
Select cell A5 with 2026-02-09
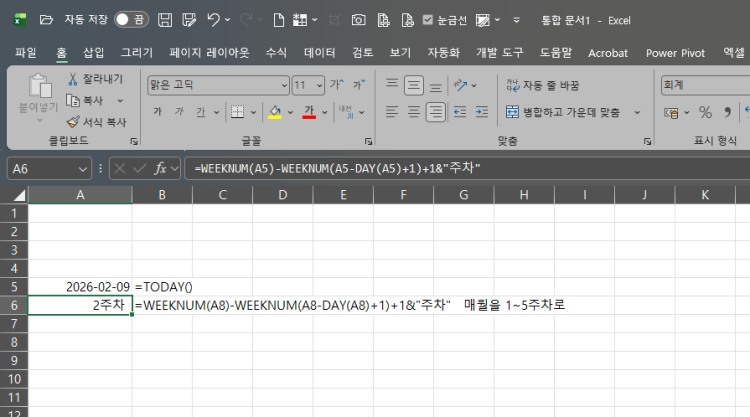[x=80, y=286]
